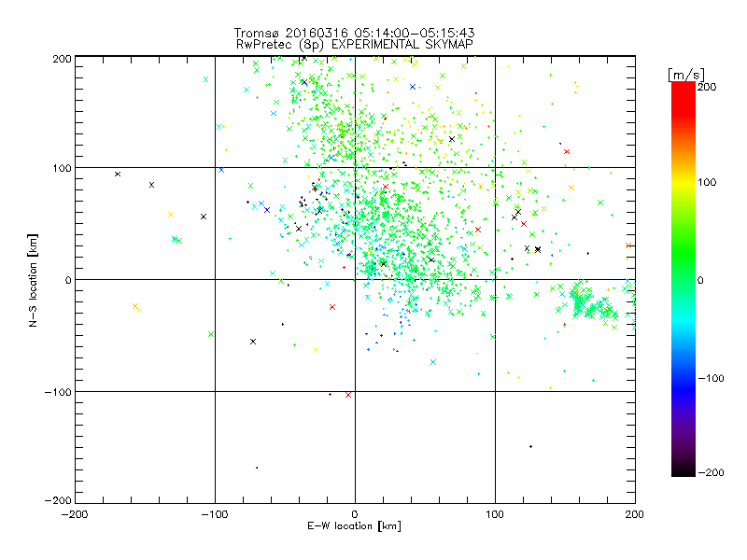
Task: Click the '200' label on the colorbar
Action: coord(707,87)
